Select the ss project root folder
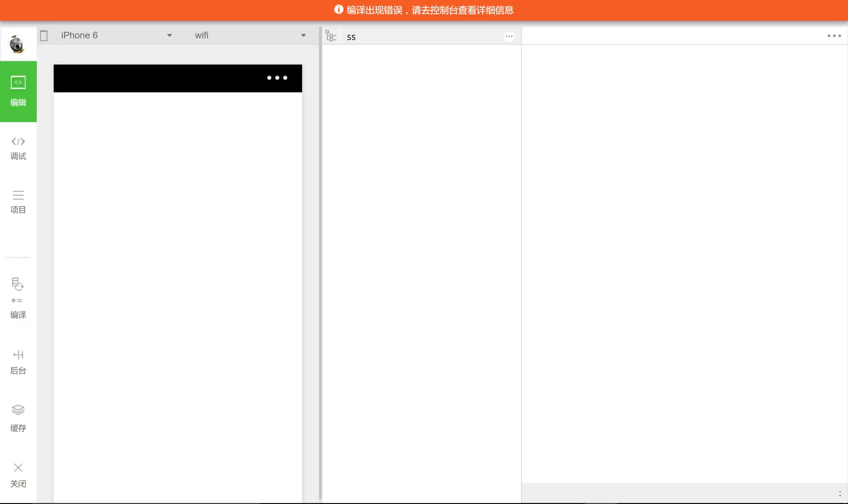The width and height of the screenshot is (848, 504). click(x=351, y=37)
